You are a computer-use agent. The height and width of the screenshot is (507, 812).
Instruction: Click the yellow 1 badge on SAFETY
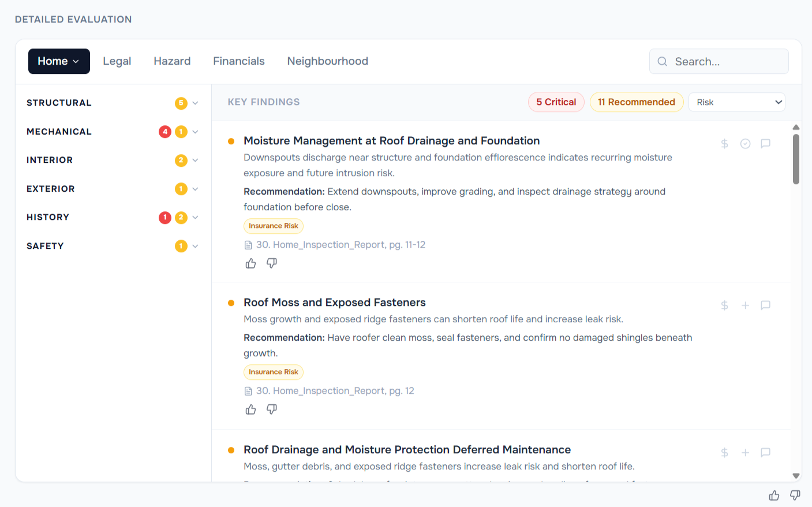tap(181, 246)
